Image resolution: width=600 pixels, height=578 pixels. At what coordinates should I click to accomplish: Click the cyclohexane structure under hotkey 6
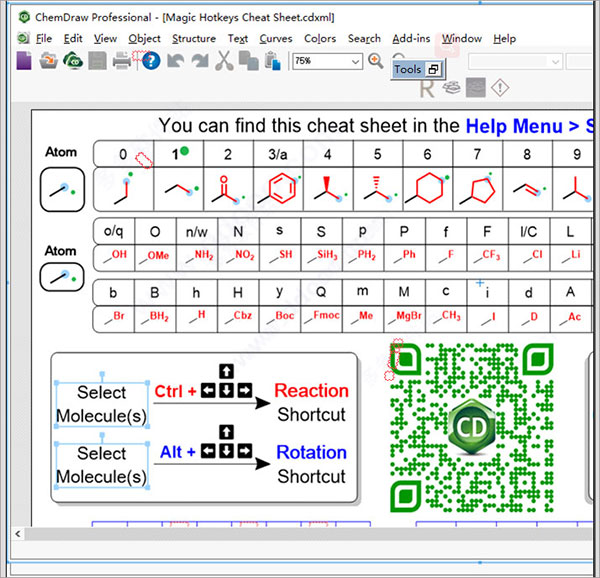tap(428, 188)
